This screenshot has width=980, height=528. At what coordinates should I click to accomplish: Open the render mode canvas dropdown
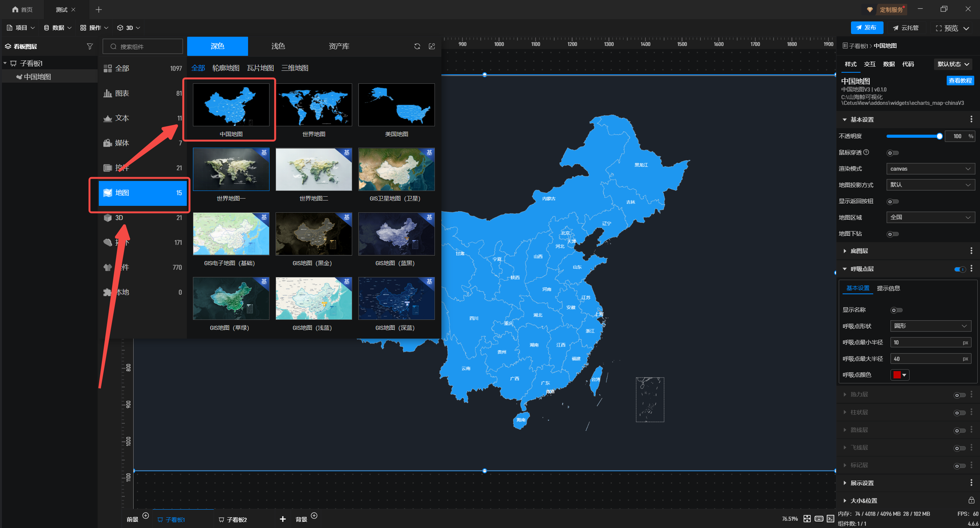pyautogui.click(x=930, y=169)
